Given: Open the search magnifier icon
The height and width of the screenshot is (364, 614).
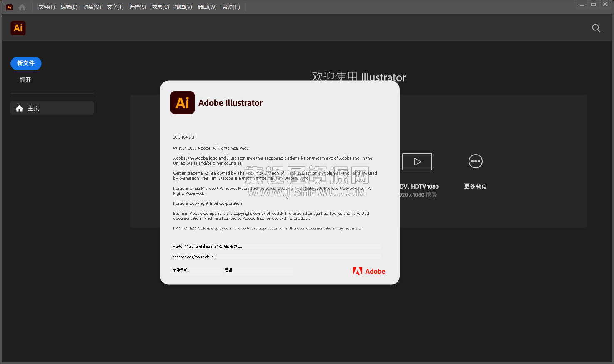Looking at the screenshot, I should click(596, 28).
